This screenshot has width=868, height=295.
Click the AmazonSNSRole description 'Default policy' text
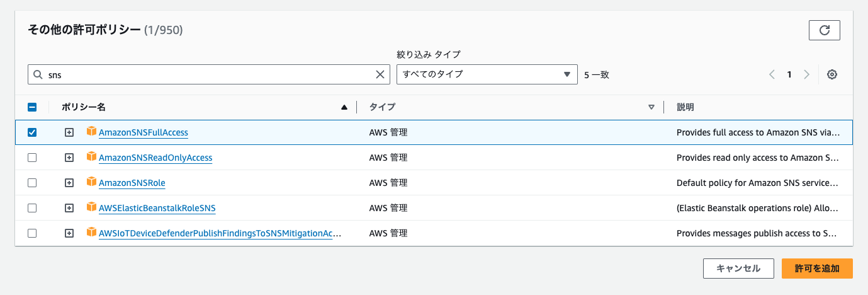click(758, 183)
